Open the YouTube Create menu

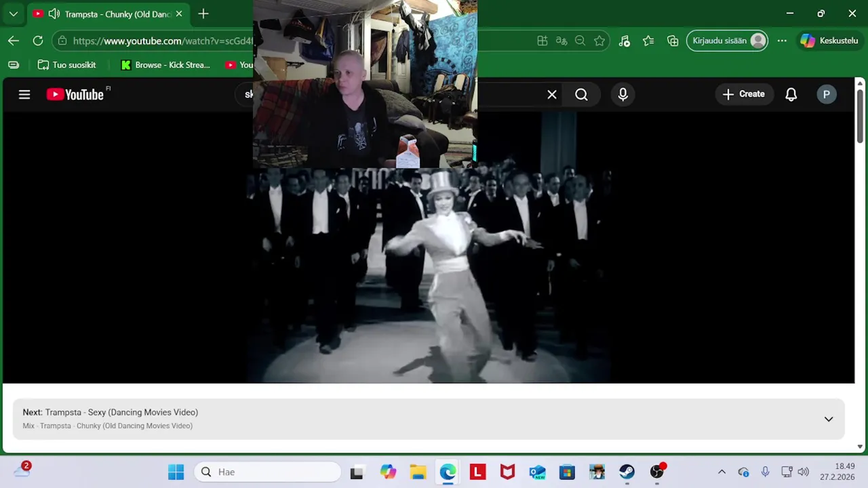[x=744, y=94]
